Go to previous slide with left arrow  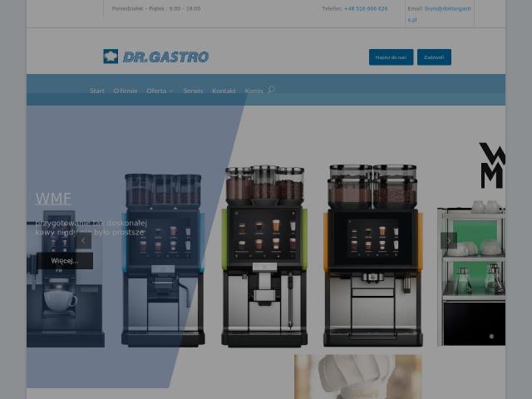click(x=83, y=240)
